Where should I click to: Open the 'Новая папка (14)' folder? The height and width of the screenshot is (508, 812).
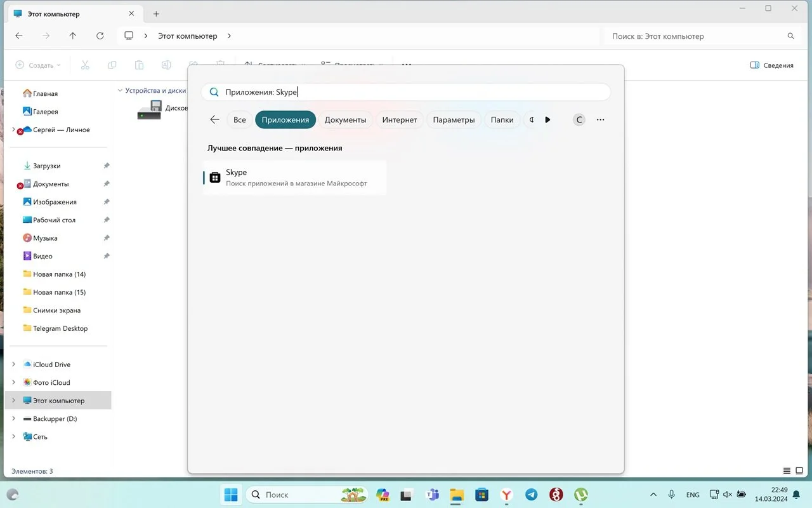coord(59,274)
